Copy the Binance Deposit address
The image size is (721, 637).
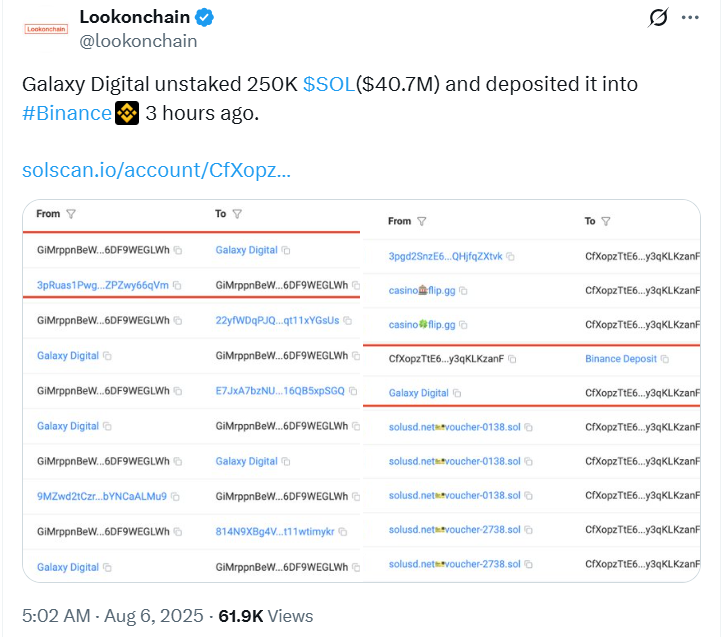[x=665, y=359]
